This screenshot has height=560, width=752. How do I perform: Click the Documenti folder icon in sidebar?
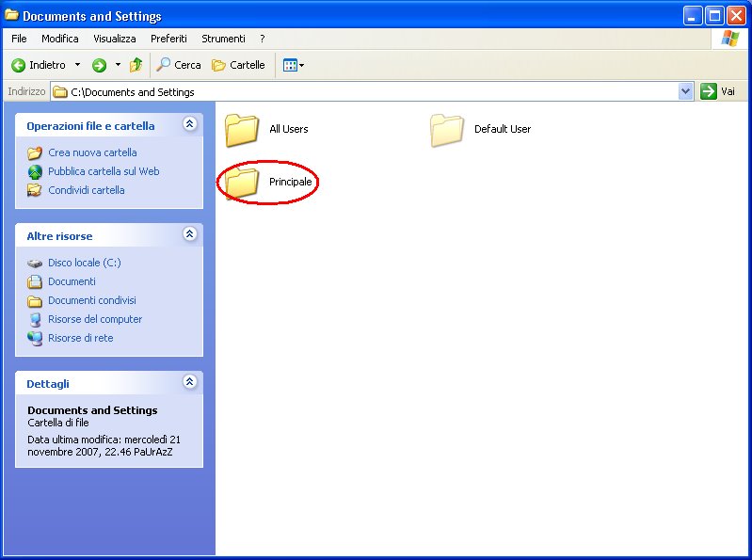click(x=35, y=282)
